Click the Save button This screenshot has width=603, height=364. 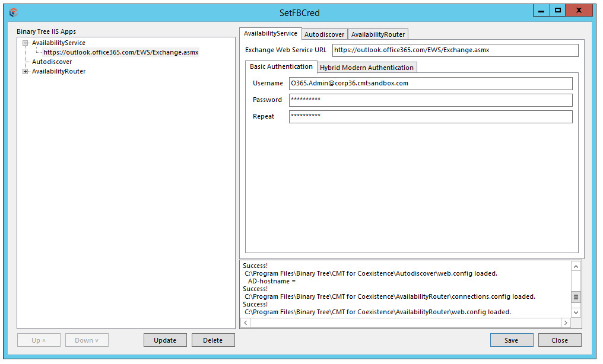(x=512, y=340)
